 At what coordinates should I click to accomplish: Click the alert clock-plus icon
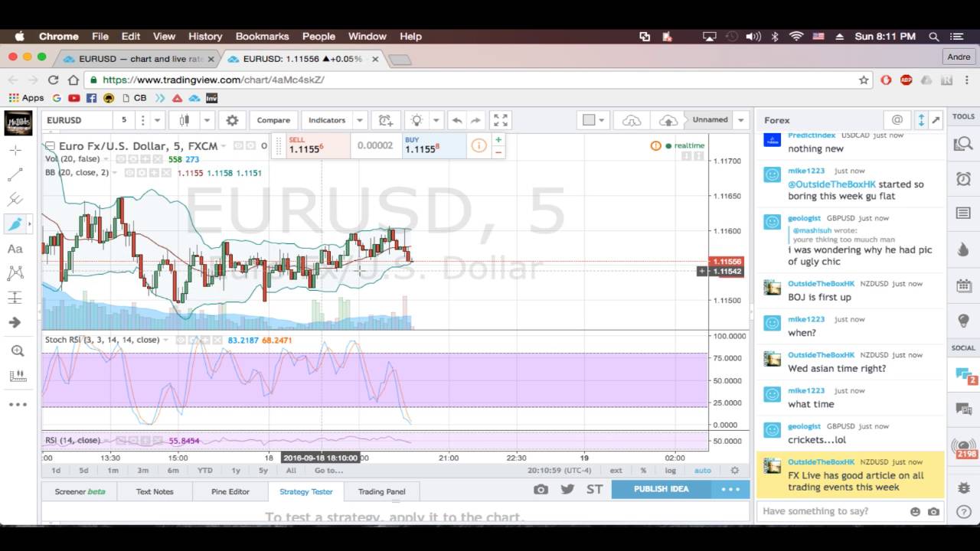coord(385,120)
